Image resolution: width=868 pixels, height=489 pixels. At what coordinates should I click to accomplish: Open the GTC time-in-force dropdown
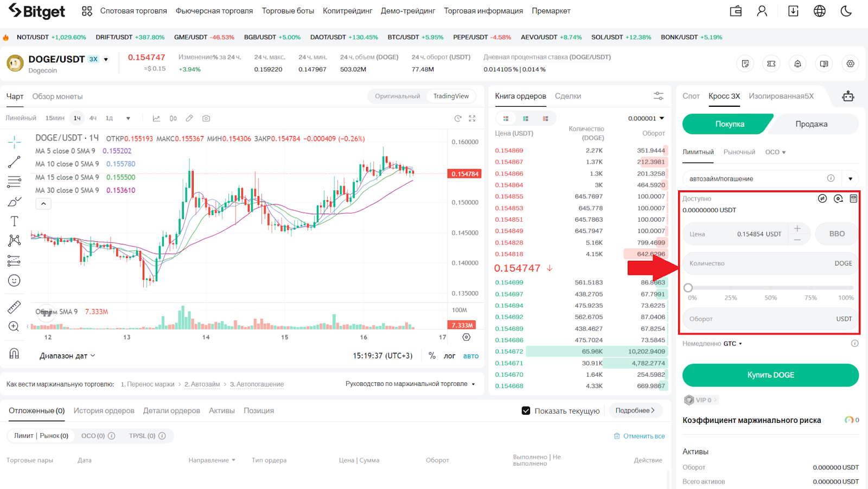(732, 344)
